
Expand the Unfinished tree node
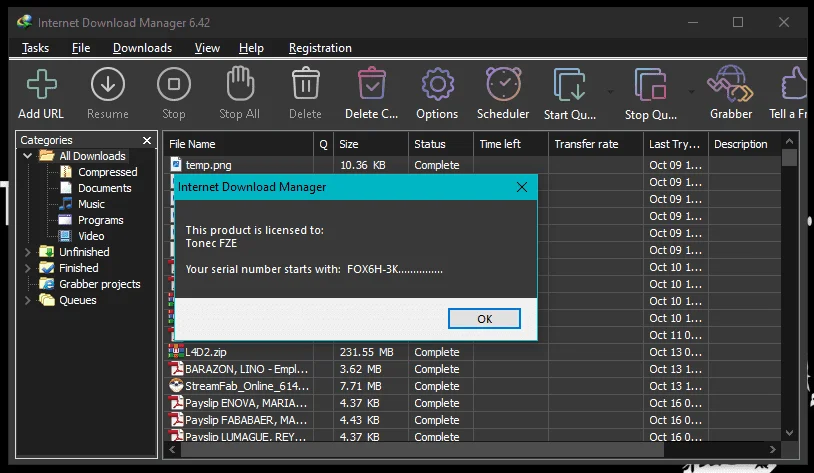pyautogui.click(x=28, y=252)
